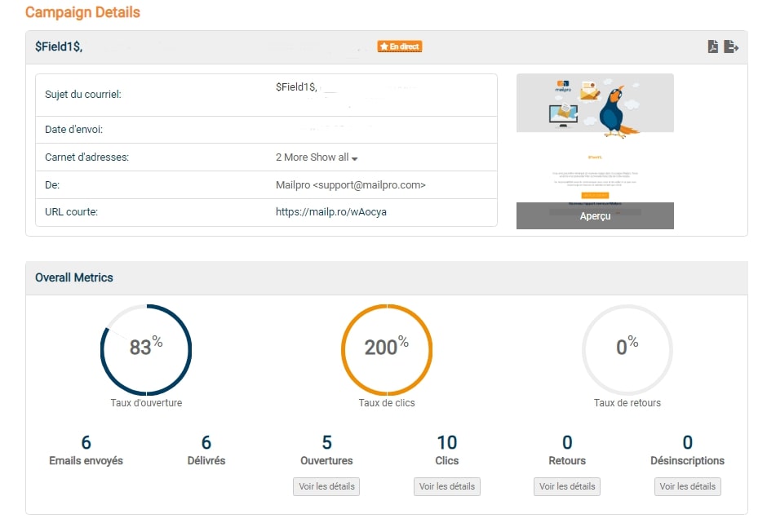Open Voir les détails under Ouvertures
Viewport: 767px width, 532px height.
pyautogui.click(x=326, y=486)
